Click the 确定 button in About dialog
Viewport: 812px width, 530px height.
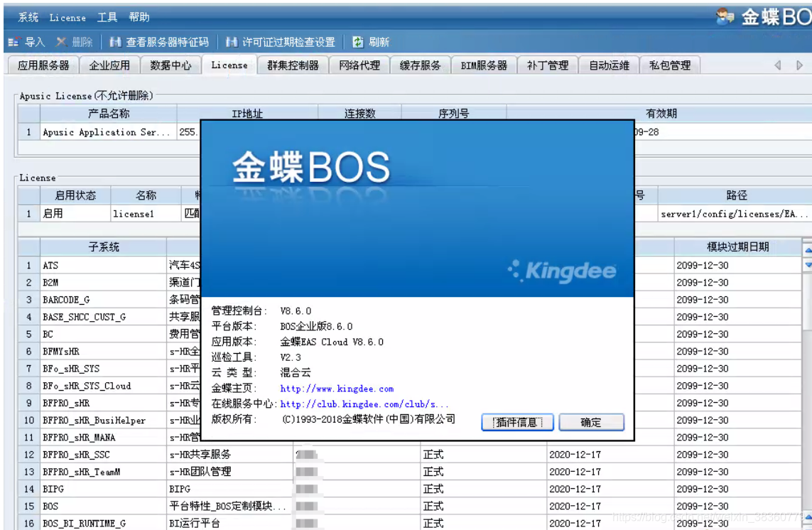(591, 422)
